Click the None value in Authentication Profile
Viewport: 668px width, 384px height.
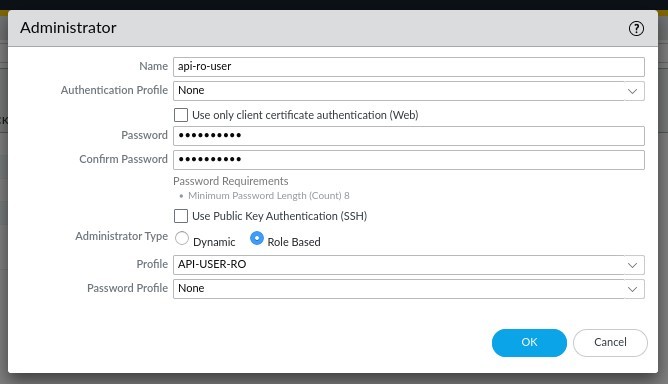pos(191,90)
